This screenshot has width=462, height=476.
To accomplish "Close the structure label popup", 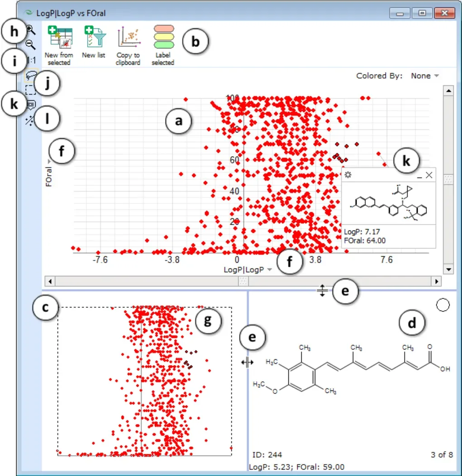I will (x=429, y=175).
